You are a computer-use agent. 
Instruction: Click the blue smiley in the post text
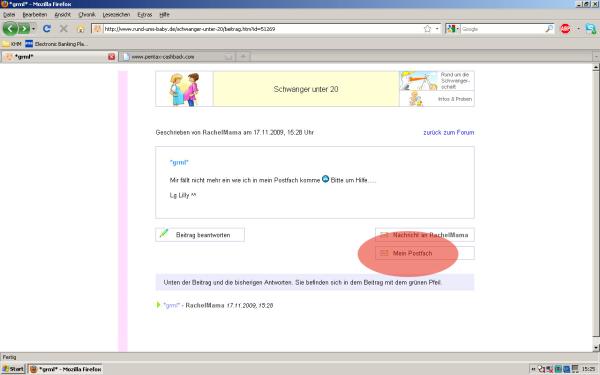pos(325,179)
